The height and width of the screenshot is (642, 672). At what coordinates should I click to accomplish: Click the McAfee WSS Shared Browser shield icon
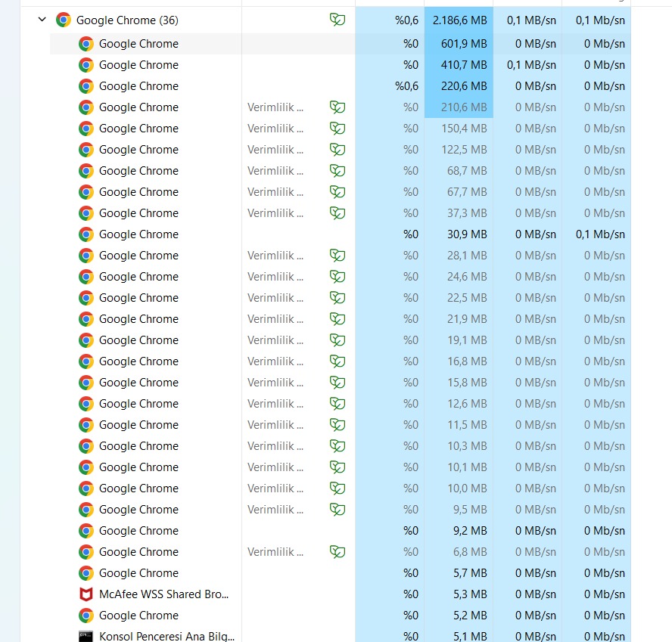pyautogui.click(x=86, y=594)
